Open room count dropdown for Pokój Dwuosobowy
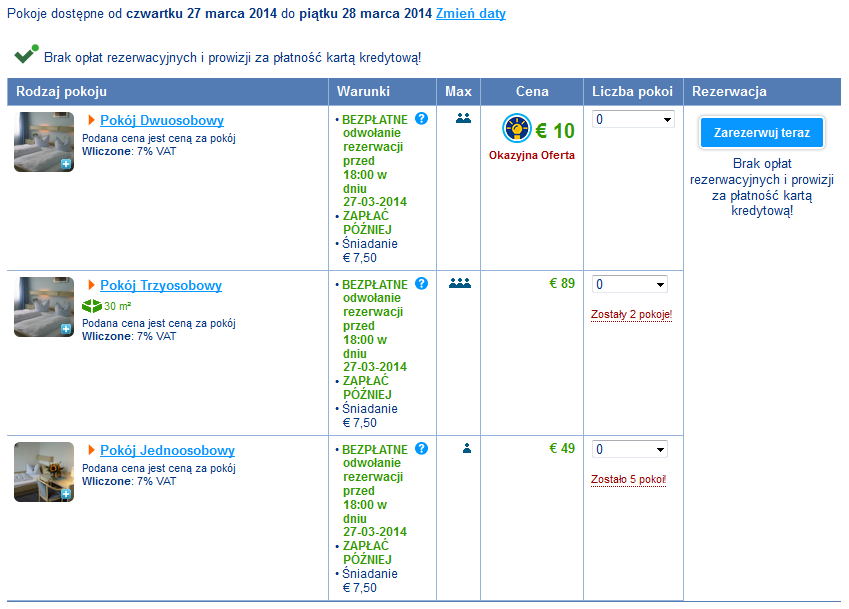 634,119
